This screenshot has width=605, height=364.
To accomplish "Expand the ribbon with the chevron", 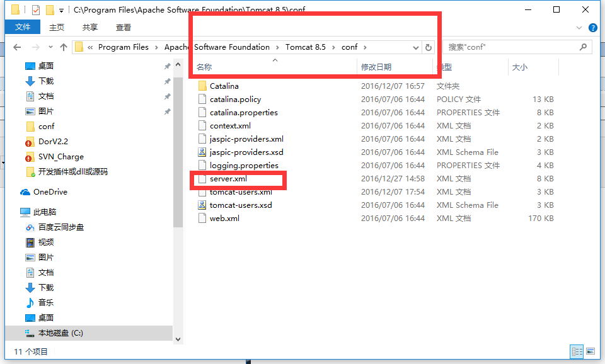I will 579,28.
